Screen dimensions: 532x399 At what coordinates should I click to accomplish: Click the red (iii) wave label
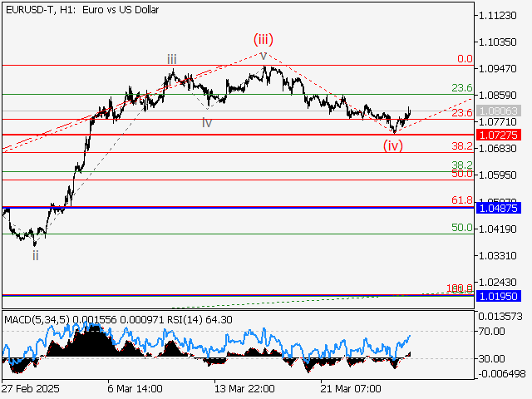(264, 38)
